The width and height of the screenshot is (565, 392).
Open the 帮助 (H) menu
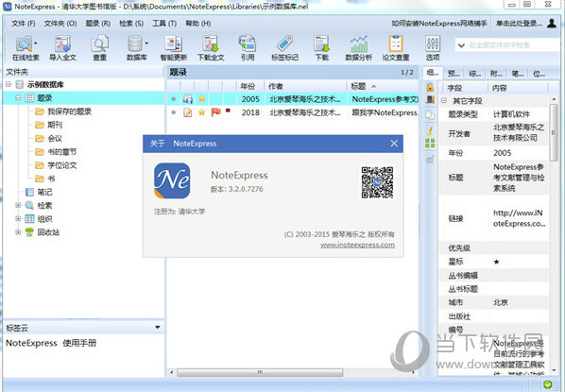(x=197, y=24)
